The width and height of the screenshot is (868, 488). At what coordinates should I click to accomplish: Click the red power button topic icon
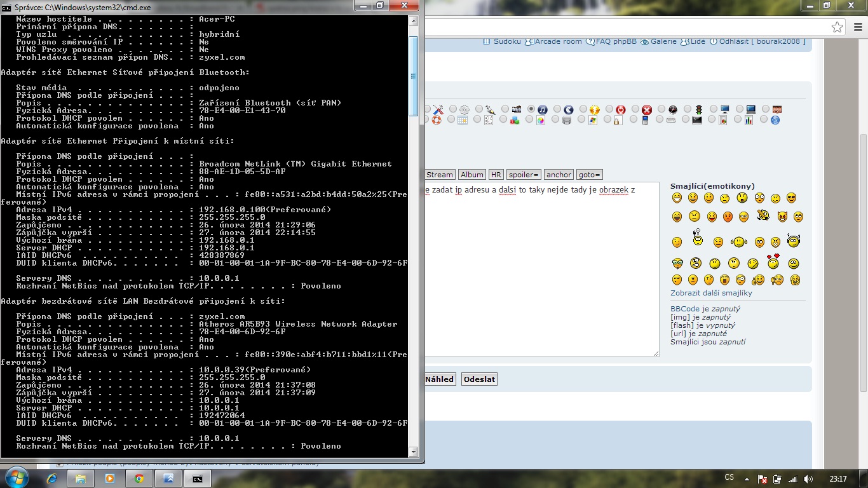click(x=621, y=109)
